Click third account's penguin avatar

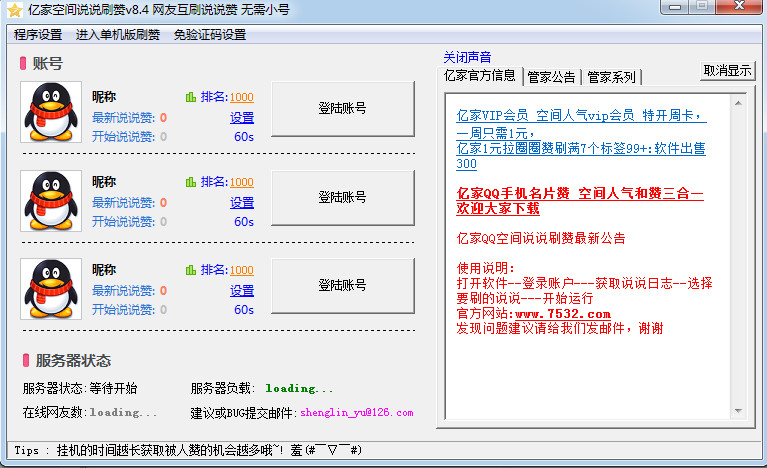click(51, 289)
